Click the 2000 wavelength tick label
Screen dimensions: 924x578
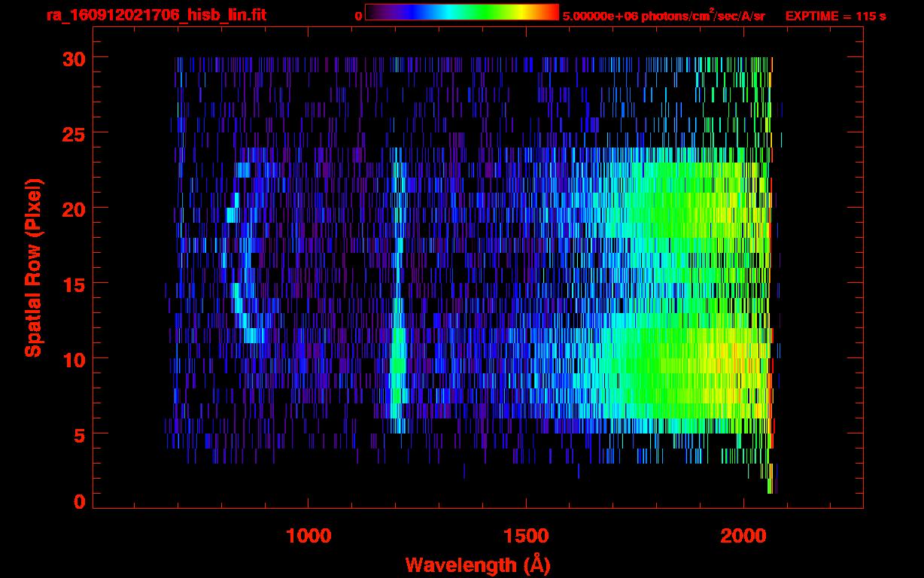click(x=743, y=535)
